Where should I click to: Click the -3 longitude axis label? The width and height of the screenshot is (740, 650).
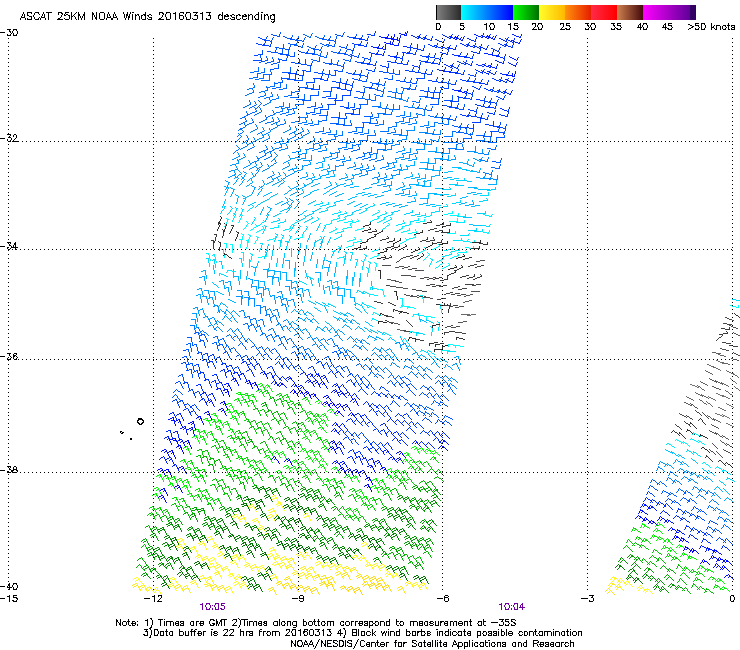point(588,599)
